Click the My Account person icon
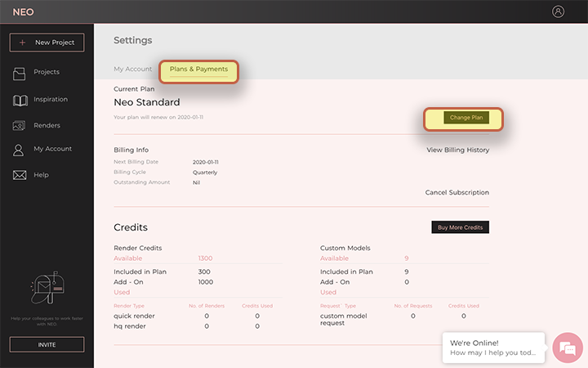Image resolution: width=588 pixels, height=368 pixels. [18, 150]
